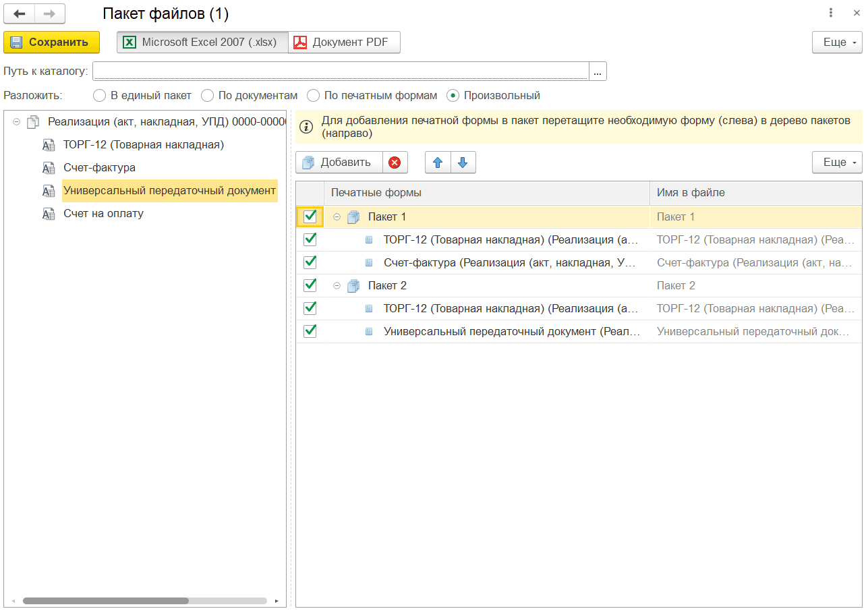Click the Счет на оплату document icon
This screenshot has height=611, width=868.
coord(49,214)
